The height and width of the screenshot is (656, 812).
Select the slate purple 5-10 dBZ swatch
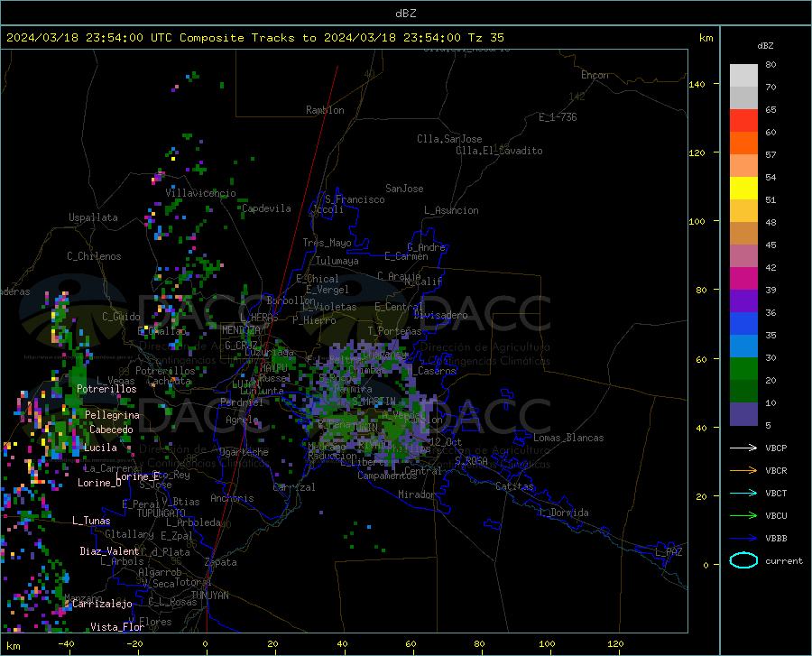(x=743, y=414)
